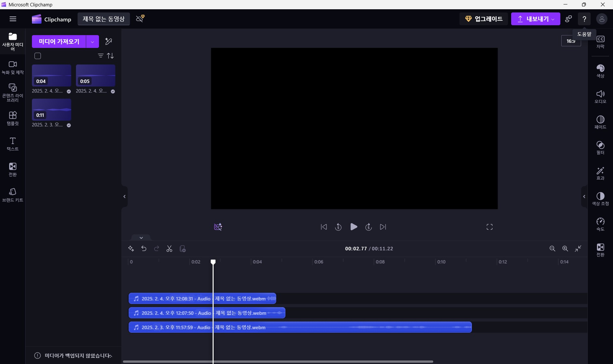Image resolution: width=613 pixels, height=364 pixels.
Task: Collapse the left media panel
Action: 125,197
